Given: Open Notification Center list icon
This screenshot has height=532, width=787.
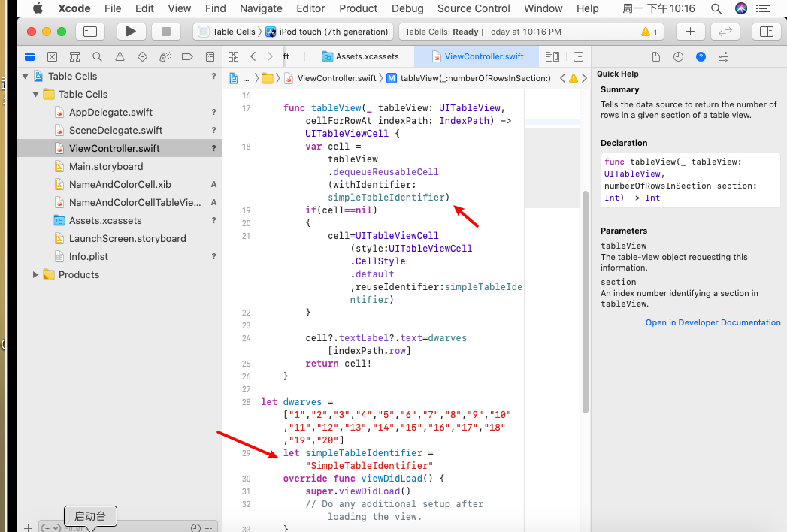Looking at the screenshot, I should tap(763, 8).
